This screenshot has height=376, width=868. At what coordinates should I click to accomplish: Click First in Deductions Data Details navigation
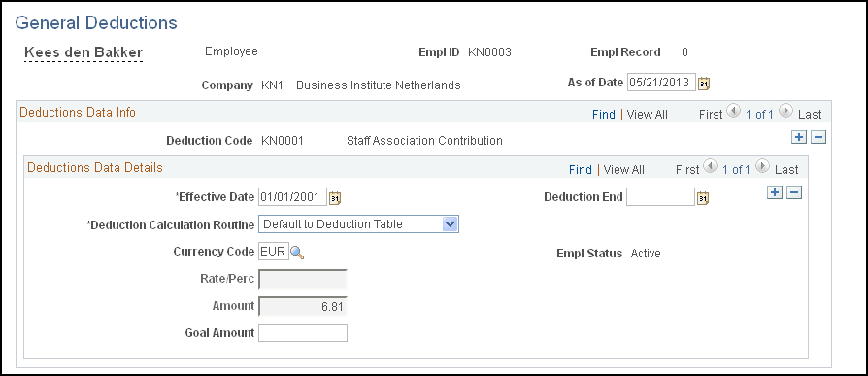[x=687, y=169]
